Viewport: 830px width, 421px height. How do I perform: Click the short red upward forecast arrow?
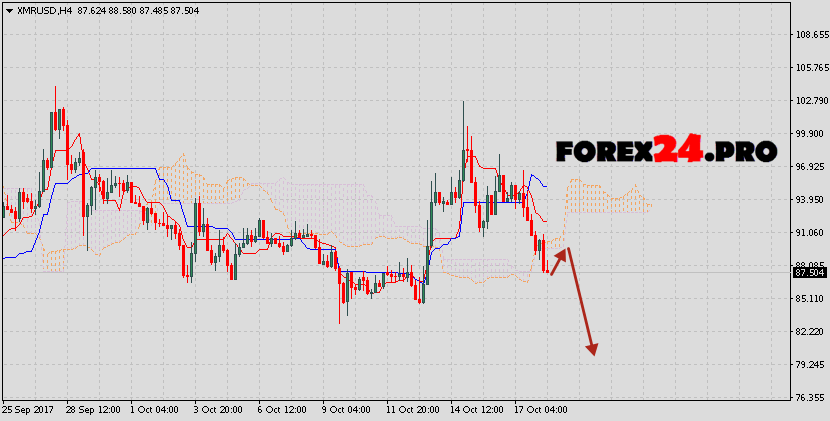point(558,260)
